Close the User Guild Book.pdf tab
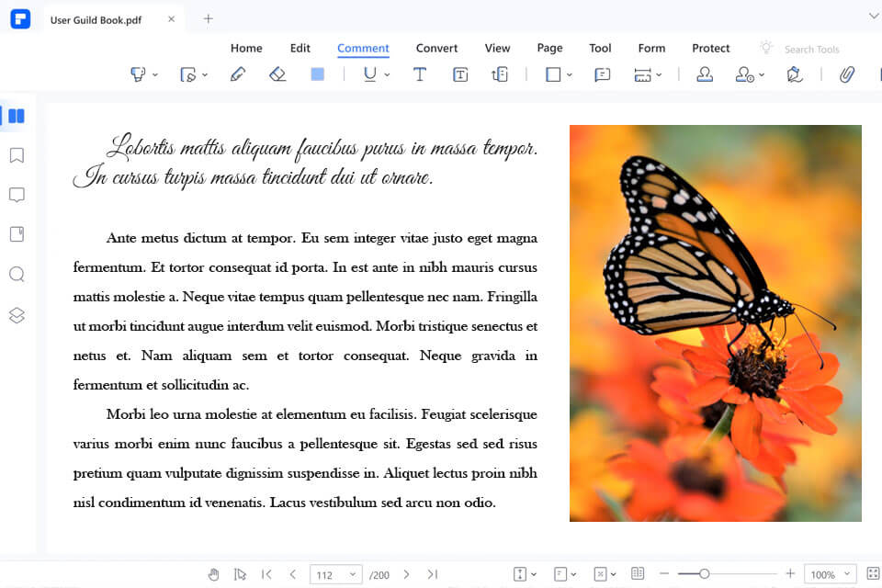The width and height of the screenshot is (882, 588). click(x=172, y=19)
